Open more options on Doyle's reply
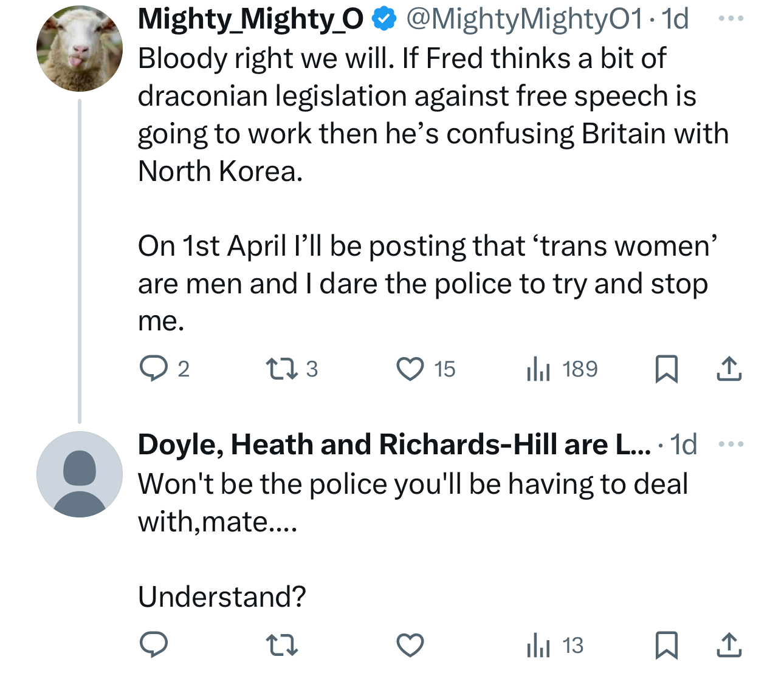The height and width of the screenshot is (679, 784). tap(731, 445)
